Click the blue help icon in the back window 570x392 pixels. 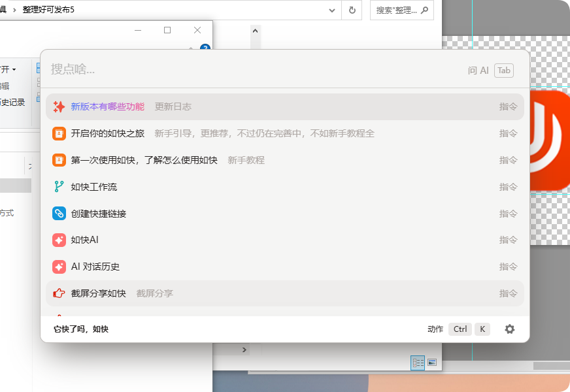point(205,47)
